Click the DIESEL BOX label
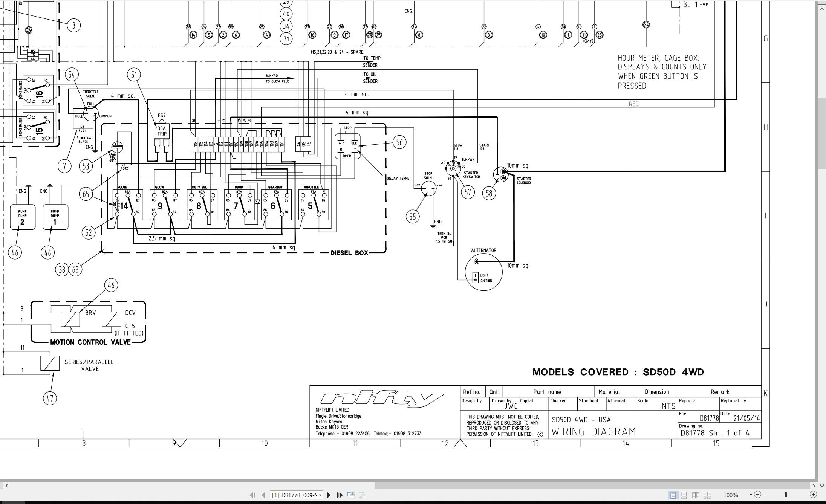The image size is (826, 504). coord(349,253)
